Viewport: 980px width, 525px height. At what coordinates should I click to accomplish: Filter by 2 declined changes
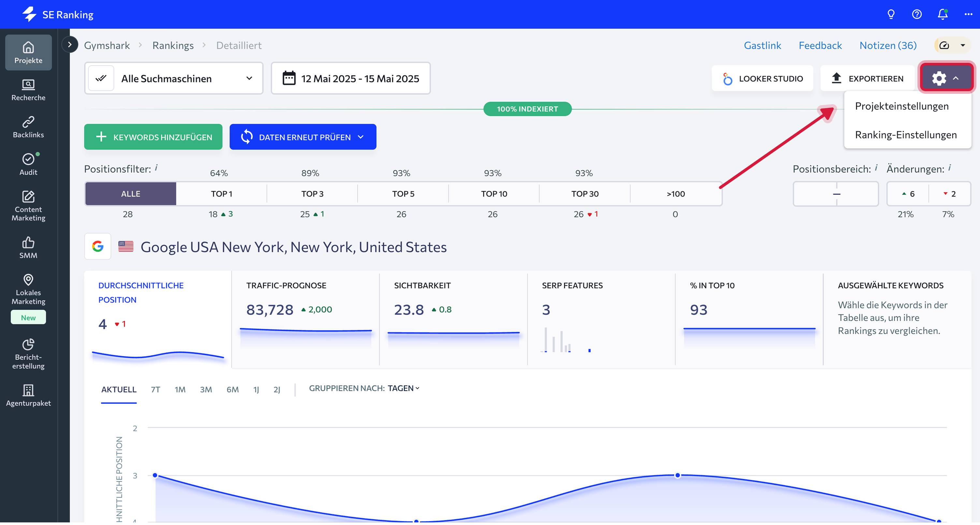[x=950, y=194]
